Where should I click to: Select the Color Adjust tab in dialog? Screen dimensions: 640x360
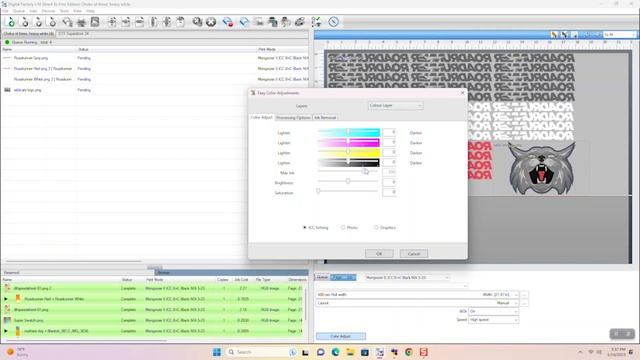tap(261, 118)
